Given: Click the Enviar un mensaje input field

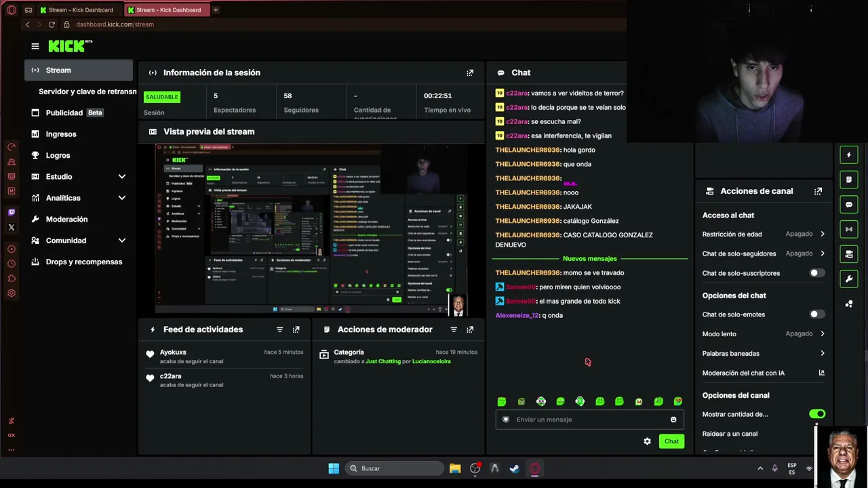Looking at the screenshot, I should 589,420.
